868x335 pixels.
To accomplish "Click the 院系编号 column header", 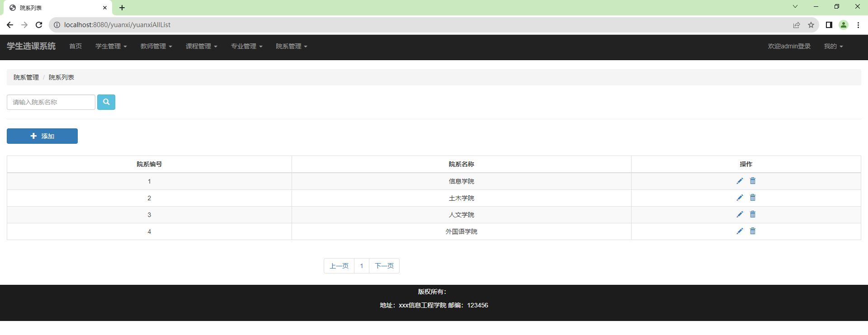I will [x=149, y=164].
